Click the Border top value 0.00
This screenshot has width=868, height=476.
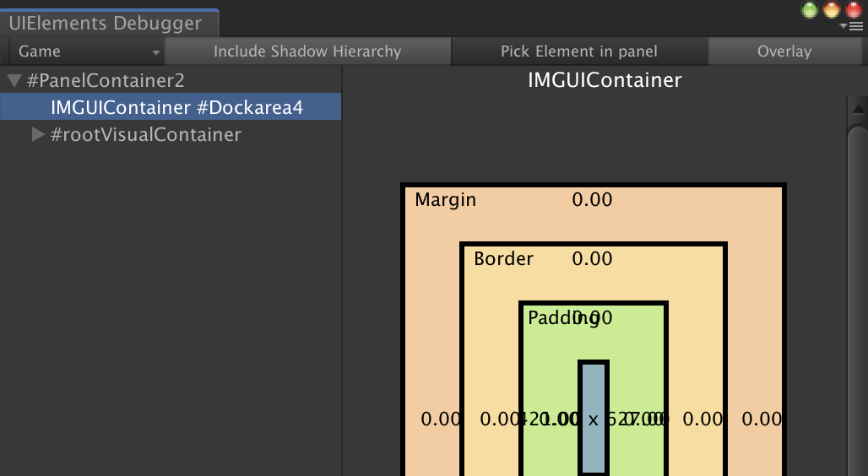(x=592, y=258)
